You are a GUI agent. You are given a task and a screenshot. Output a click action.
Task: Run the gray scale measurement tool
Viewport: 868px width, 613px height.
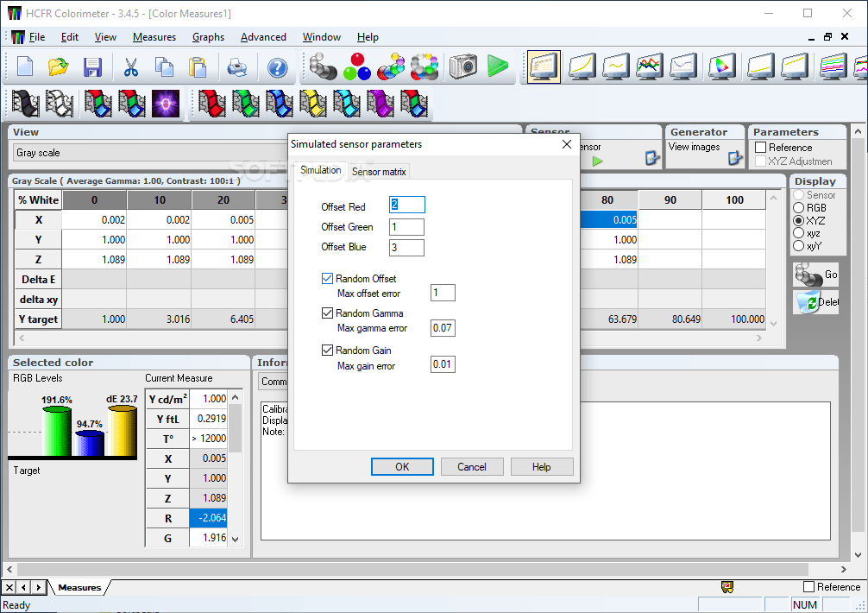[x=323, y=66]
